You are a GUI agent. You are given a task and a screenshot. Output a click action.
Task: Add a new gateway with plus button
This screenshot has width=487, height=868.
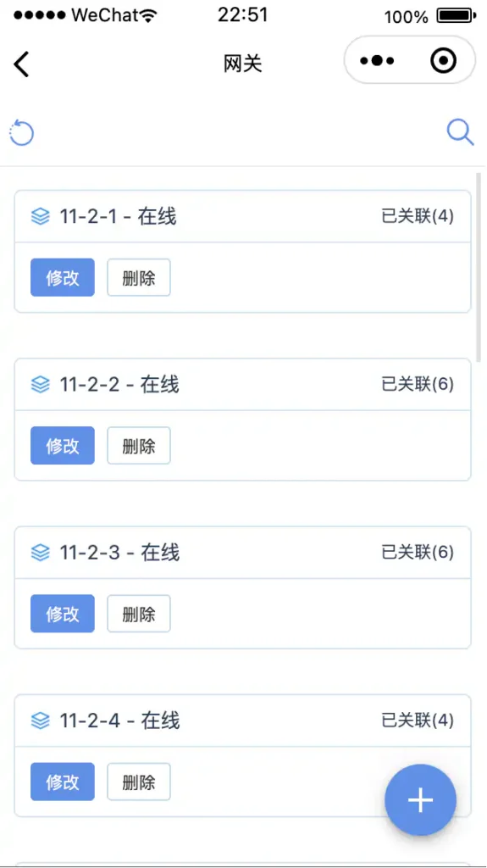(x=421, y=799)
